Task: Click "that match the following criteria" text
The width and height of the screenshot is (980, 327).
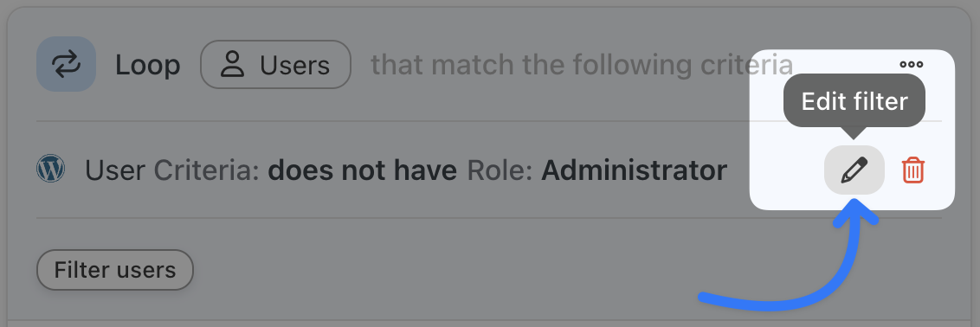Action: point(582,65)
